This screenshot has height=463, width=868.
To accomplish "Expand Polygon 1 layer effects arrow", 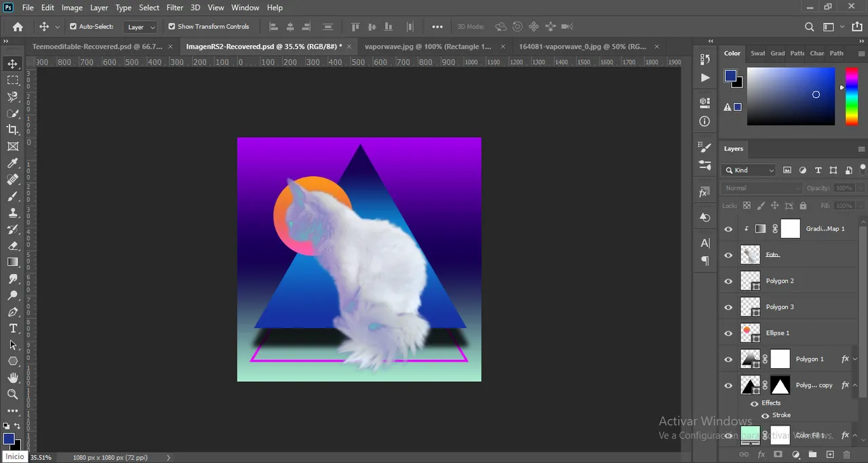I will (x=854, y=359).
